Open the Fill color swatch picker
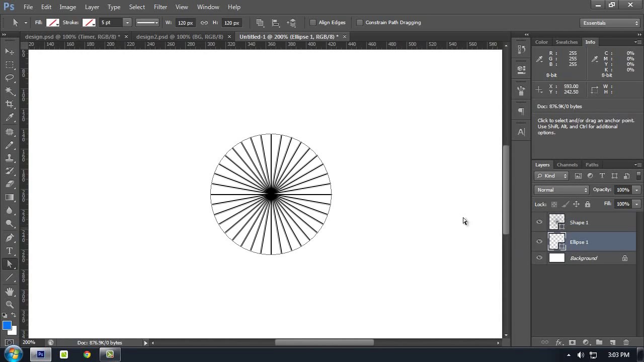This screenshot has height=362, width=644. click(x=53, y=23)
